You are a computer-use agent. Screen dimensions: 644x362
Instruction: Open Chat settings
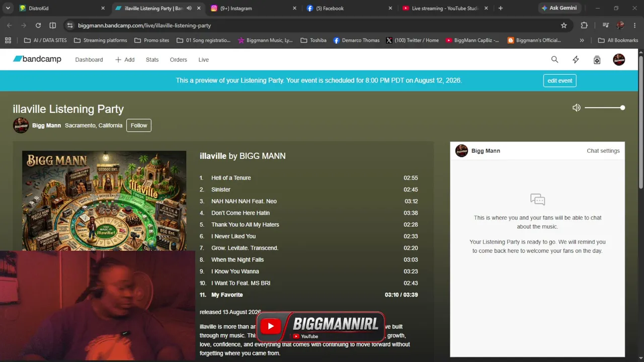pyautogui.click(x=603, y=151)
